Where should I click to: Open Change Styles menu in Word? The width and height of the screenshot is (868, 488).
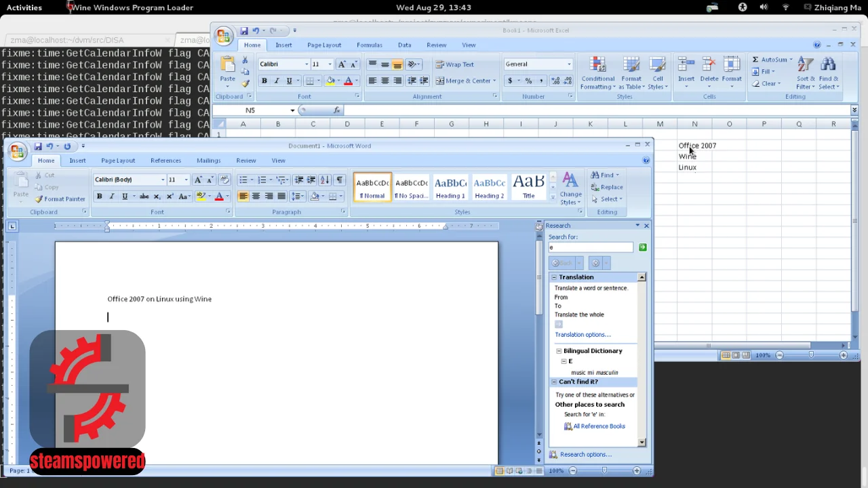pyautogui.click(x=570, y=189)
